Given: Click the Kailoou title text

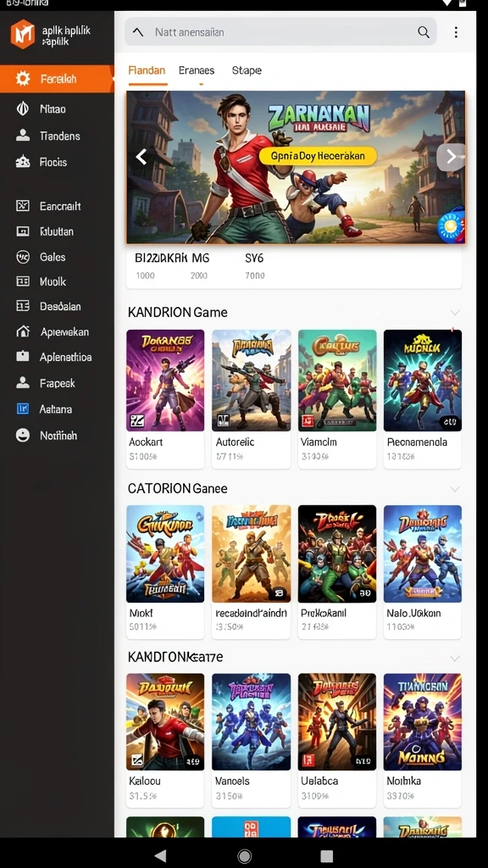Looking at the screenshot, I should click(144, 781).
